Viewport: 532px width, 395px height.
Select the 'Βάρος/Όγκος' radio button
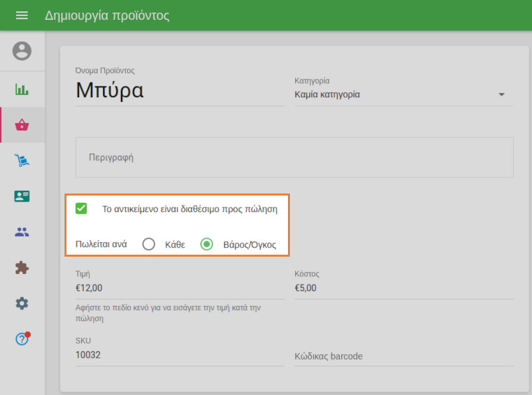pyautogui.click(x=207, y=244)
